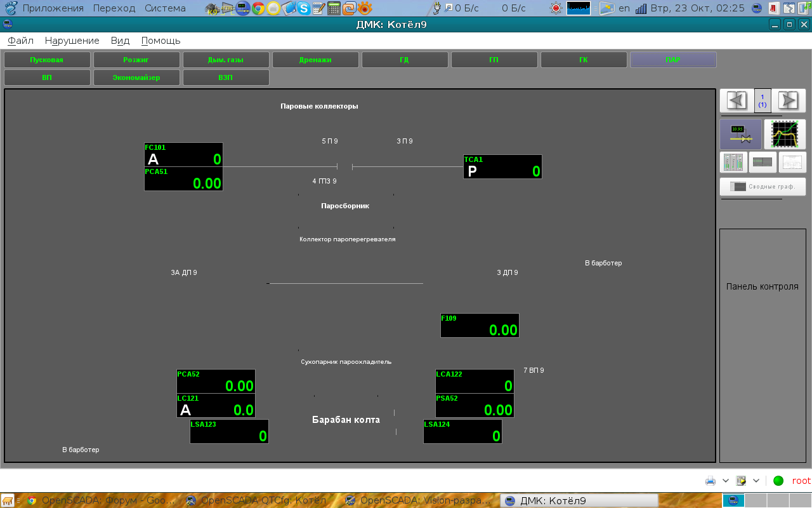Expand the print options dropdown arrow

coord(725,481)
